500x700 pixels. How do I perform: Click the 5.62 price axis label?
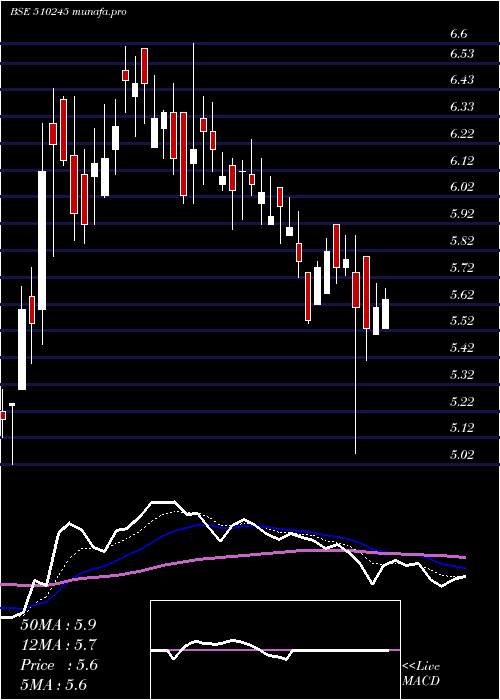pyautogui.click(x=462, y=294)
